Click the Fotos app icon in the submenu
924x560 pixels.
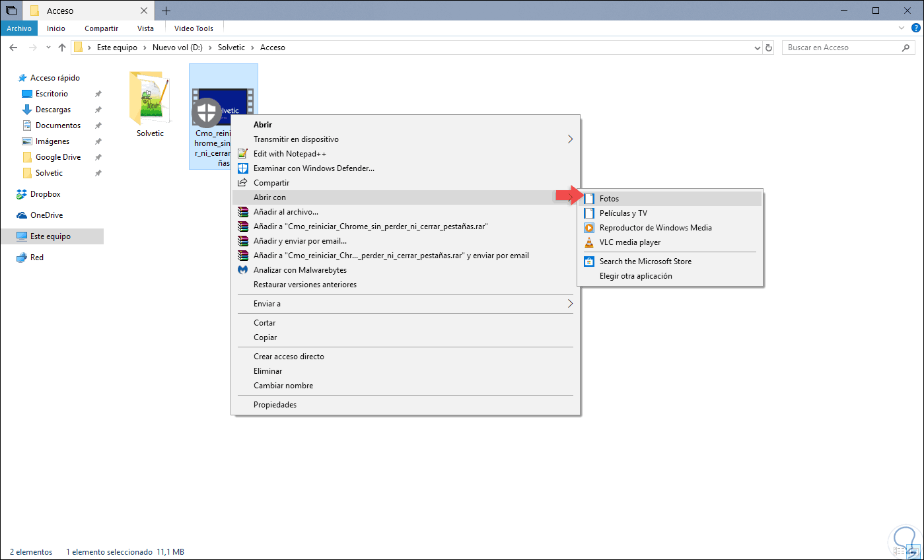(588, 199)
